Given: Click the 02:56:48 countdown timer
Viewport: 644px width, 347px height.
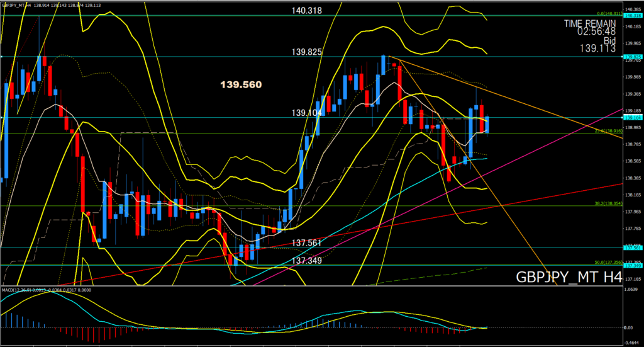Looking at the screenshot, I should pos(596,31).
